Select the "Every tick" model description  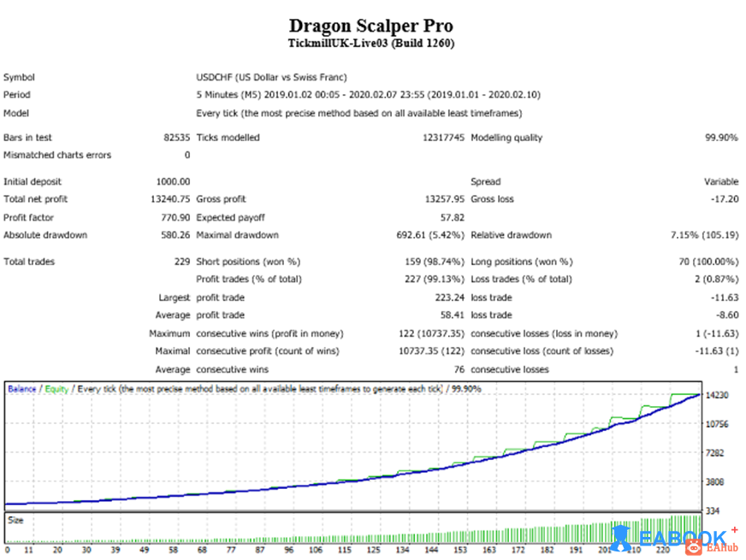click(359, 113)
